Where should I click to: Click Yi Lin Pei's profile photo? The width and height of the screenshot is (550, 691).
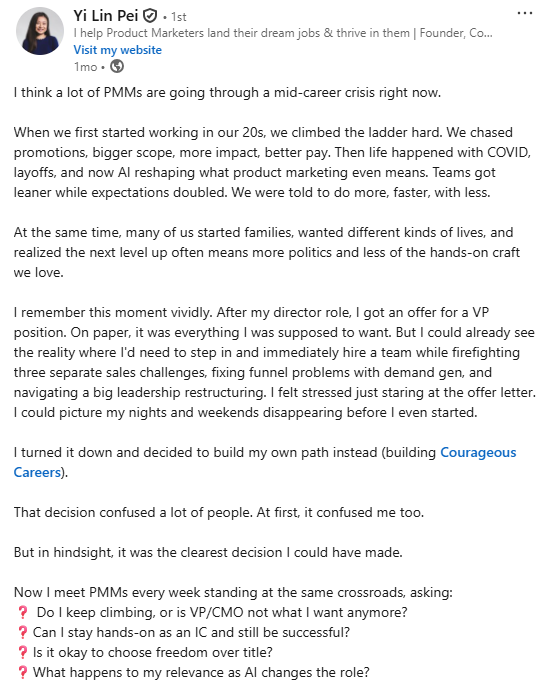(40, 31)
